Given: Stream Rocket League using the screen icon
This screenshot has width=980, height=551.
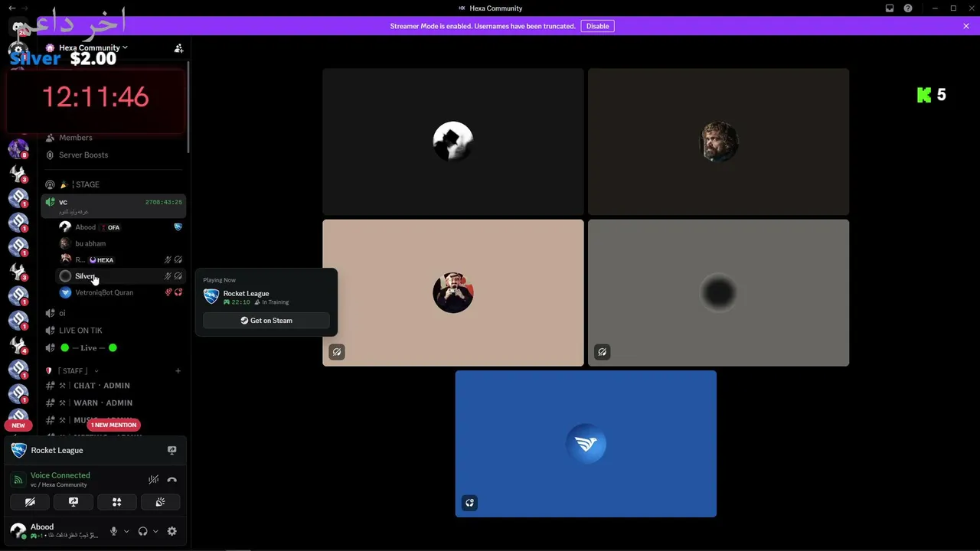Looking at the screenshot, I should pyautogui.click(x=171, y=451).
